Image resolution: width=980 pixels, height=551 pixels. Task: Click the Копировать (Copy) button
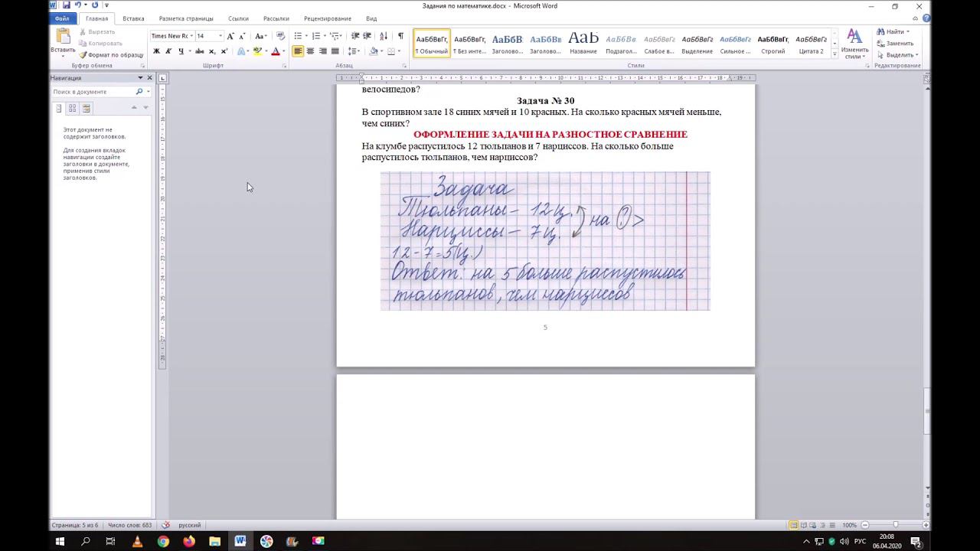tap(101, 44)
